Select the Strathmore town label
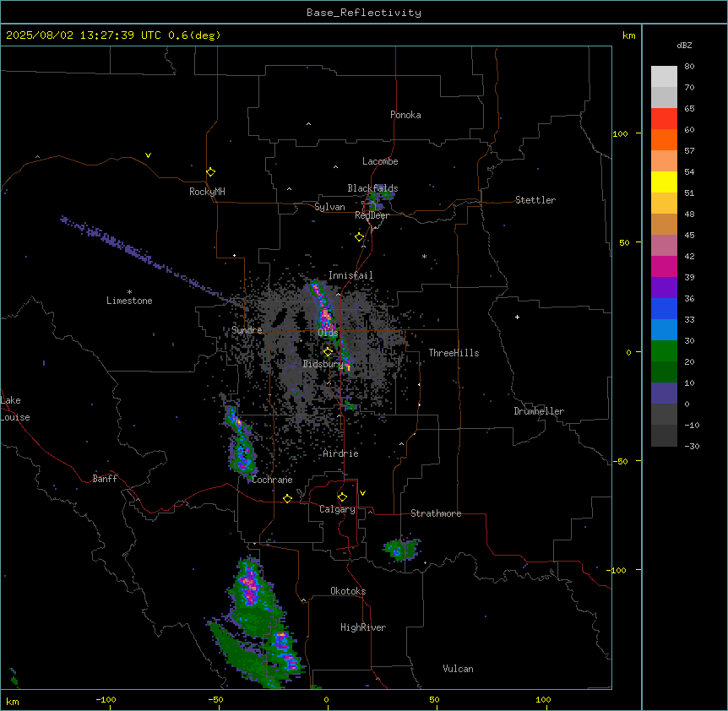Image resolution: width=728 pixels, height=711 pixels. [x=436, y=513]
